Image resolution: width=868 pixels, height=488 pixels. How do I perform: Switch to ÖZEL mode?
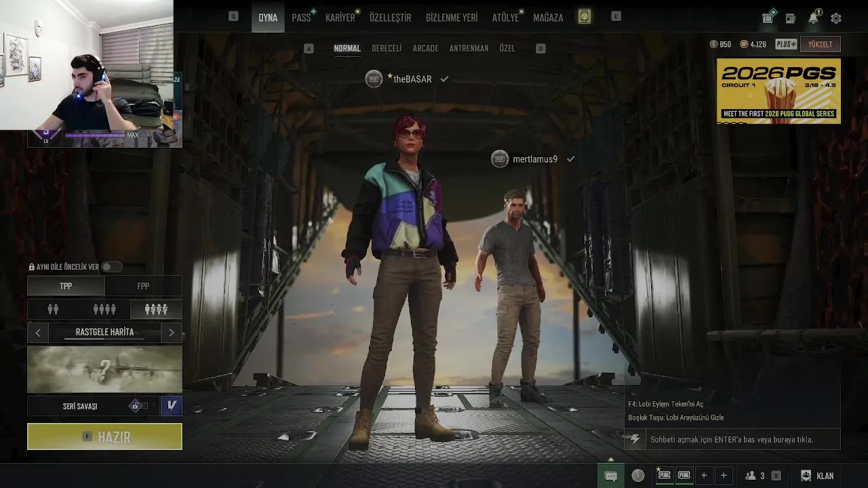coord(507,49)
